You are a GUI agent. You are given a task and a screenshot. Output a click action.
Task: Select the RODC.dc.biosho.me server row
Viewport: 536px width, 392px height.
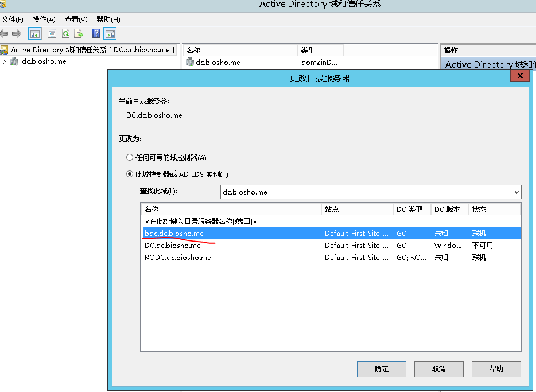[331, 257]
